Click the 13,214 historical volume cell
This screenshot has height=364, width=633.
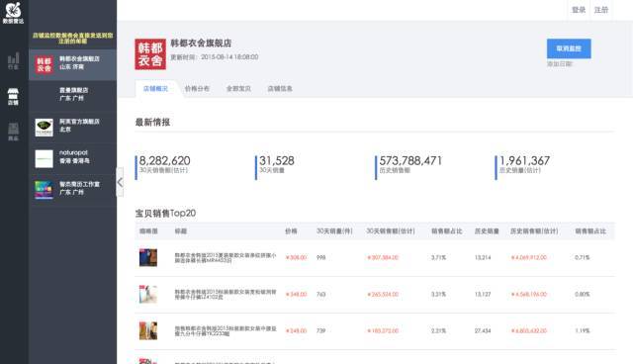483,257
